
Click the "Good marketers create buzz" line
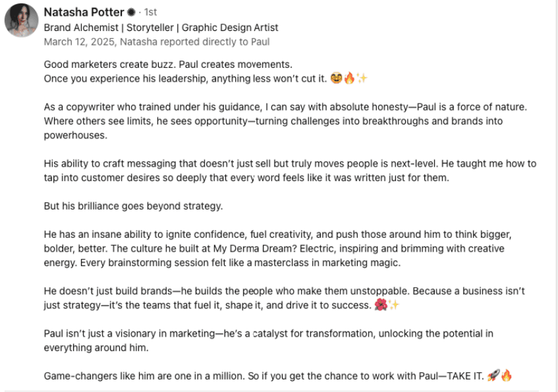point(168,65)
